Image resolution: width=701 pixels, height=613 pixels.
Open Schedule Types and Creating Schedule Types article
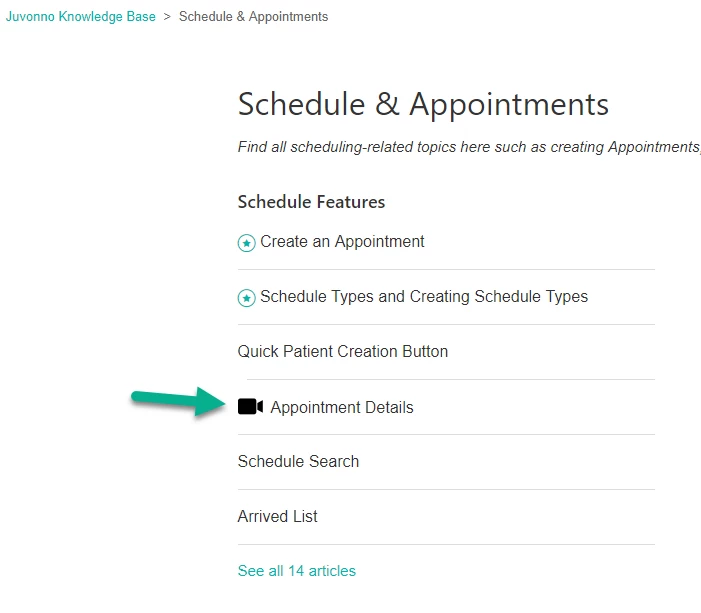click(x=424, y=296)
